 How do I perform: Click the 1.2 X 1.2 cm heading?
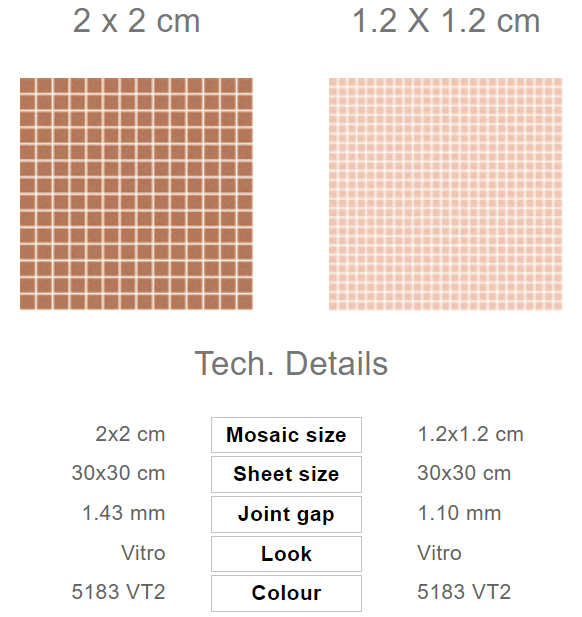[446, 21]
